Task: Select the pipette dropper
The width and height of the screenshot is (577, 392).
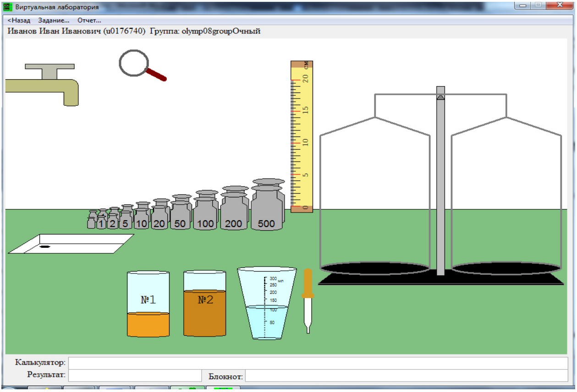Action: pos(308,301)
